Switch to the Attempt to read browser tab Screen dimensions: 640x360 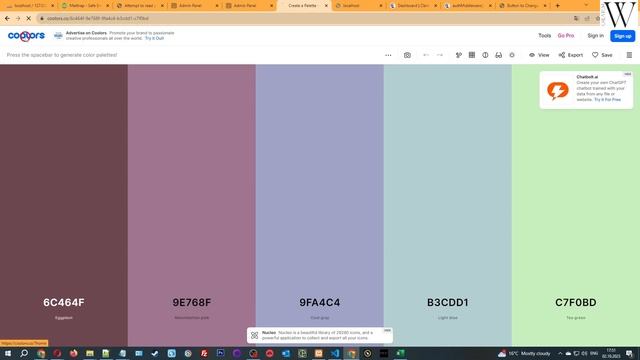coord(139,6)
